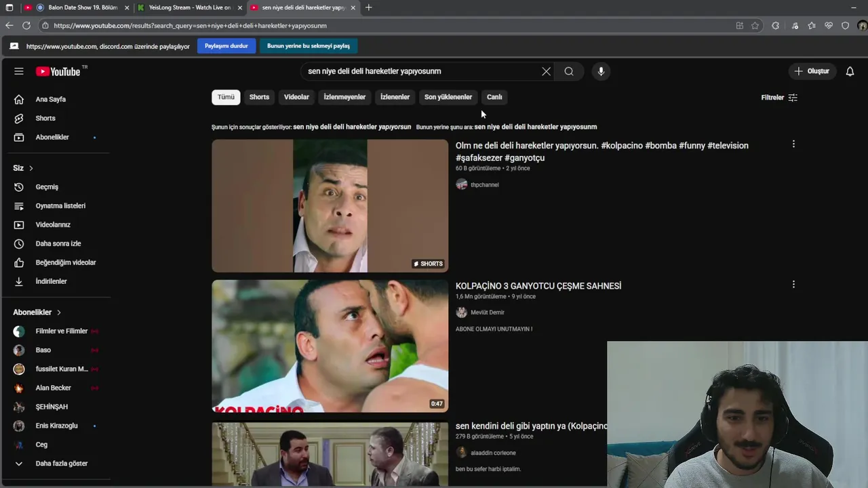Screen dimensions: 868x488
Task: Open the Shorts video thumbnail with surprised man
Action: pyautogui.click(x=330, y=206)
